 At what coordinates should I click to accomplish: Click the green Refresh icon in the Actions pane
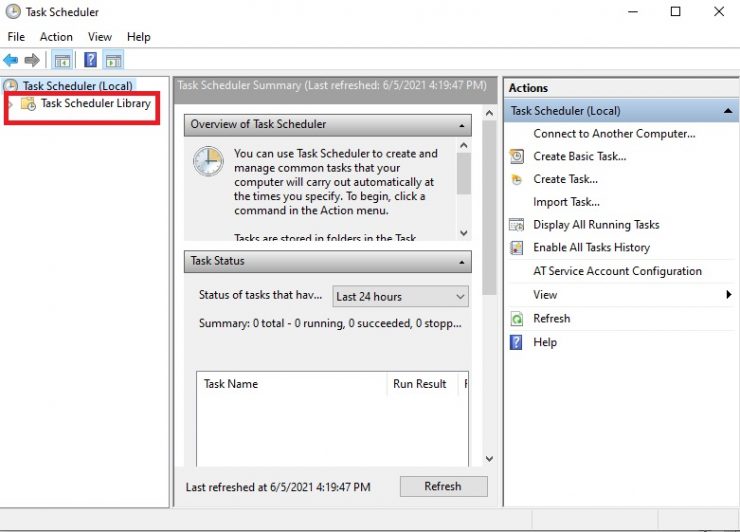(517, 319)
